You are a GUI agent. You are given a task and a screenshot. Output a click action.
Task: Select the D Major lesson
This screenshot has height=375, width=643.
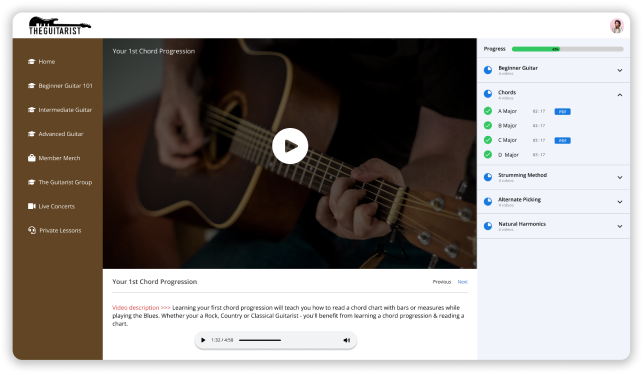point(508,155)
